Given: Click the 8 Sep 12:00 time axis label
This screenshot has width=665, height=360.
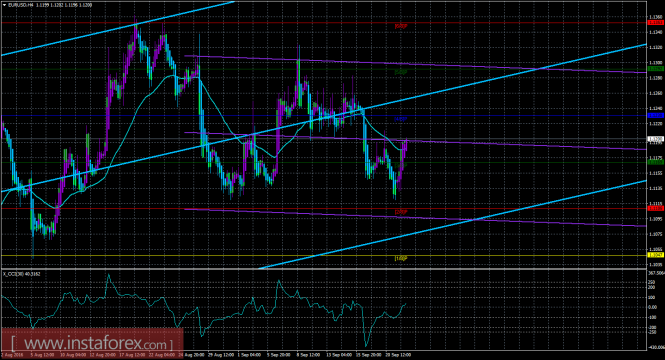Looking at the screenshot, I should [308, 354].
